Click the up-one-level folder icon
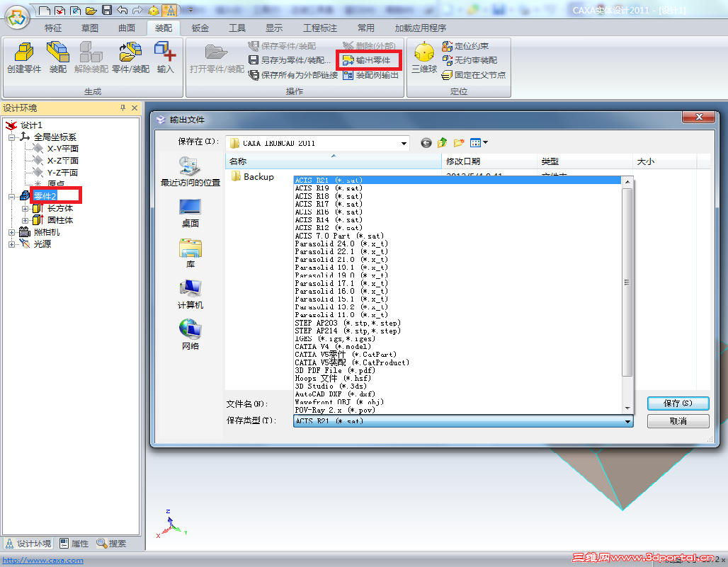Screen dimensions: 728x567 [443, 143]
